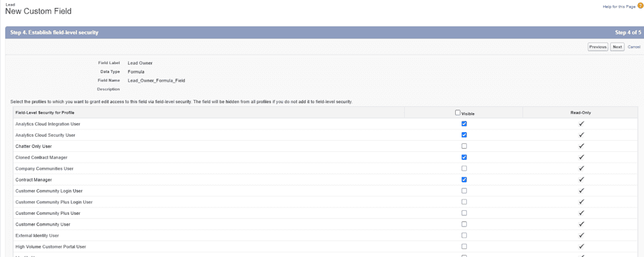Click Read-Only checkmark for Customer Community Plus Login User
Screen dimensions: 644x257
[x=581, y=202]
